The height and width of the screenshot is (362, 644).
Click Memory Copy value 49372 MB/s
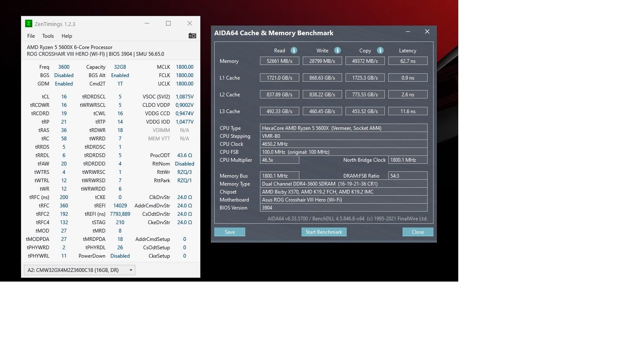click(365, 61)
